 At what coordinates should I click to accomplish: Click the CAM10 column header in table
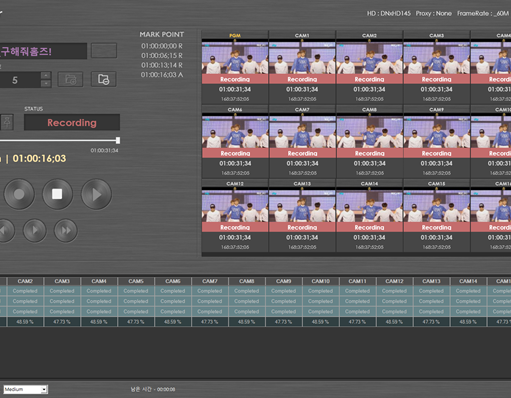click(321, 281)
